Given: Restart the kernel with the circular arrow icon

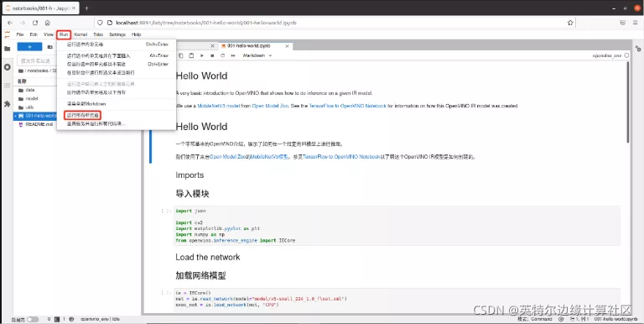Looking at the screenshot, I should [x=222, y=55].
